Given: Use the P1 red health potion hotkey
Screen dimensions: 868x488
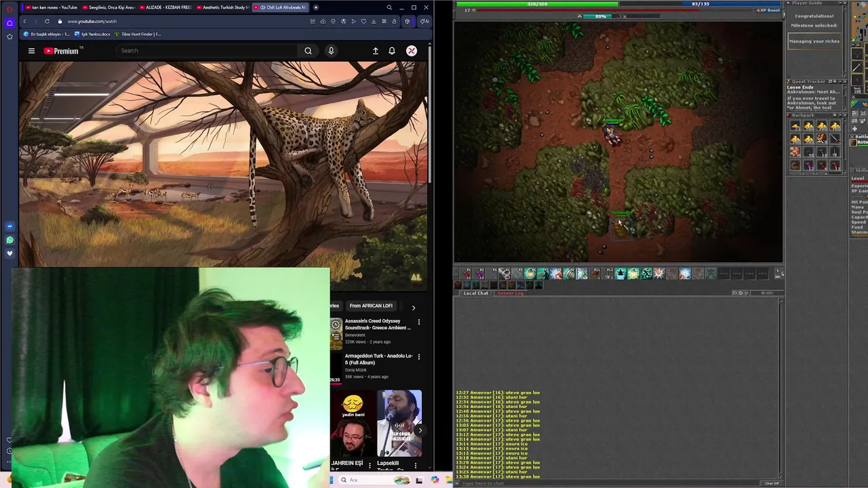Looking at the screenshot, I should pos(467,274).
